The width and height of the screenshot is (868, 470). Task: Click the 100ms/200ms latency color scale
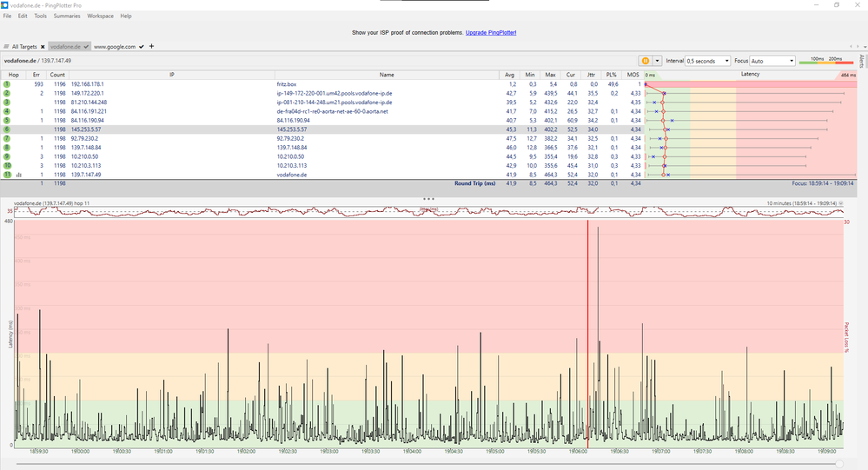[x=821, y=61]
